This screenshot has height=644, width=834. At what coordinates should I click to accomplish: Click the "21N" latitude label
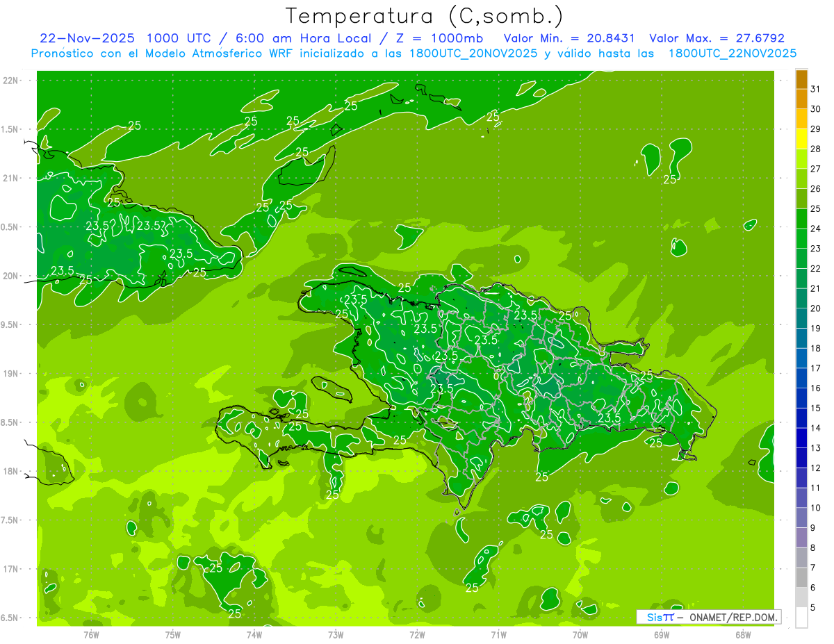pos(10,178)
